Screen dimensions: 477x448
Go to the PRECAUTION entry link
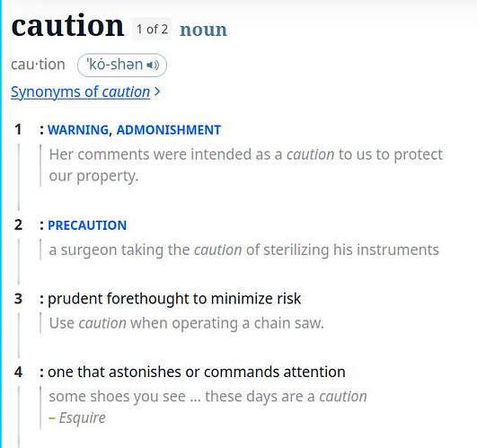[x=87, y=225]
